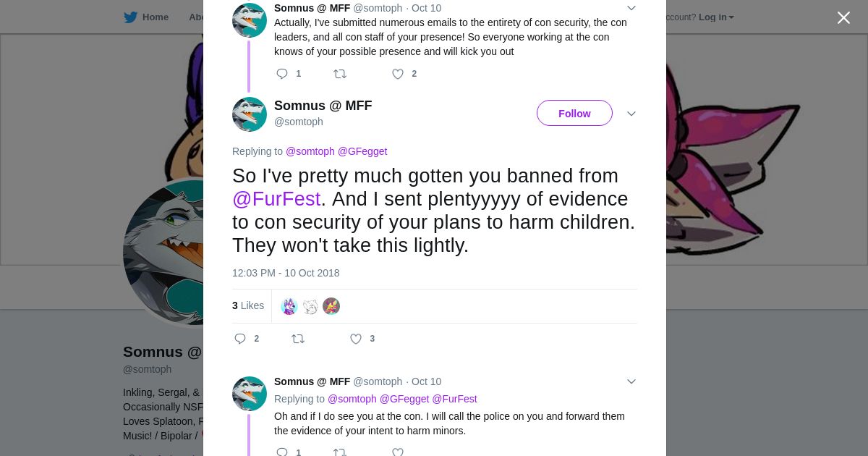Reply to the bottom tweet about police
This screenshot has width=868, height=456.
282,452
